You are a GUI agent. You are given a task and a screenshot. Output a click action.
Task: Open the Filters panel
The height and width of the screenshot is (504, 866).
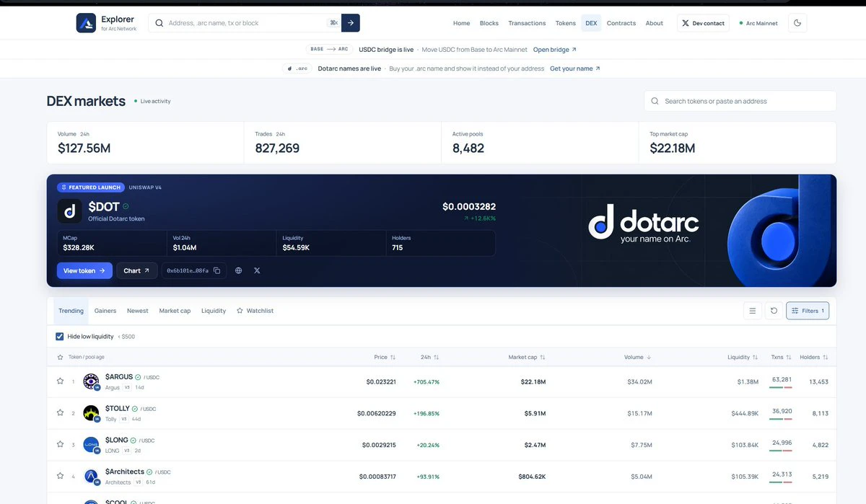(808, 311)
